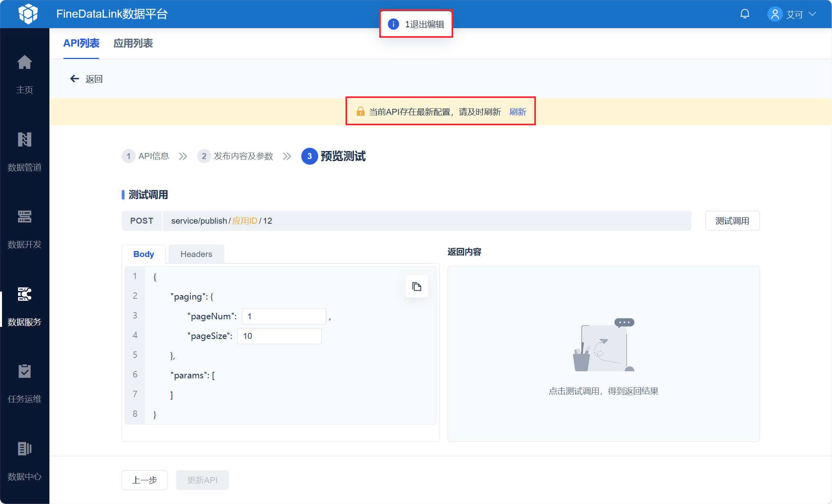Open the 主页 home sidebar icon
The image size is (832, 504).
click(x=25, y=63)
